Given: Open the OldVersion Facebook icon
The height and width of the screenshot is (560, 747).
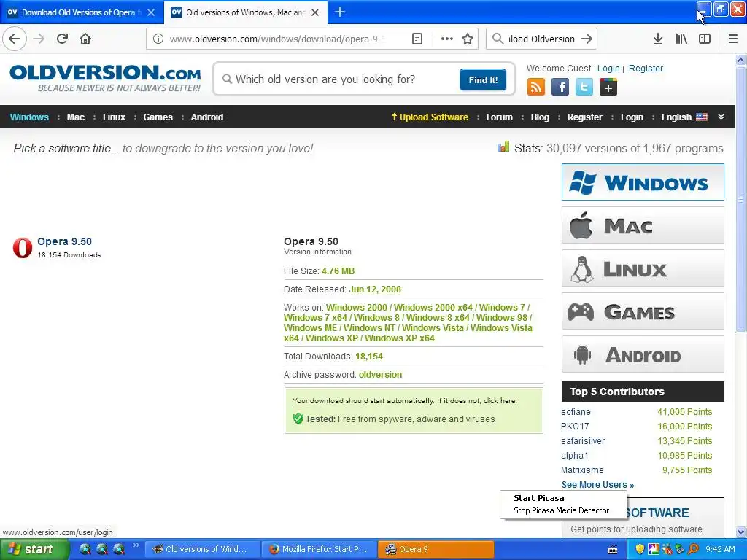Looking at the screenshot, I should click(560, 87).
